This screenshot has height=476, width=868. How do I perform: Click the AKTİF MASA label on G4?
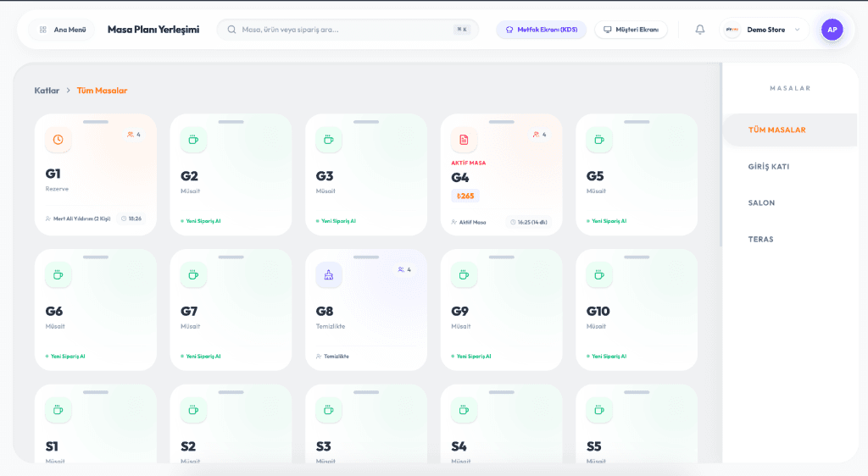(468, 163)
